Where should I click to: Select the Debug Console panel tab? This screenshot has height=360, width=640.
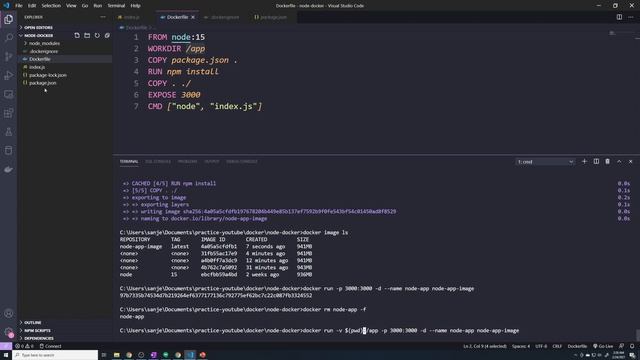tap(242, 162)
